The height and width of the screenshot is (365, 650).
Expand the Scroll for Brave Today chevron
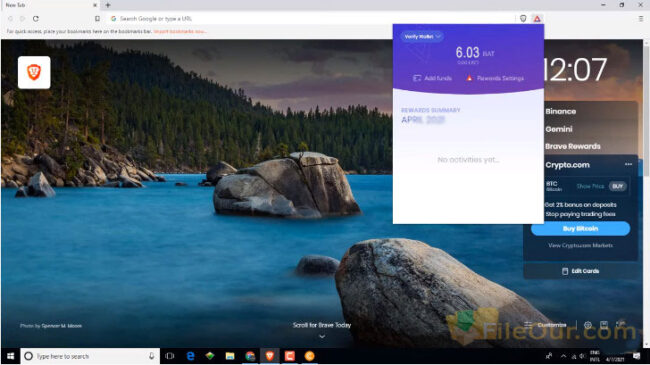pos(322,336)
